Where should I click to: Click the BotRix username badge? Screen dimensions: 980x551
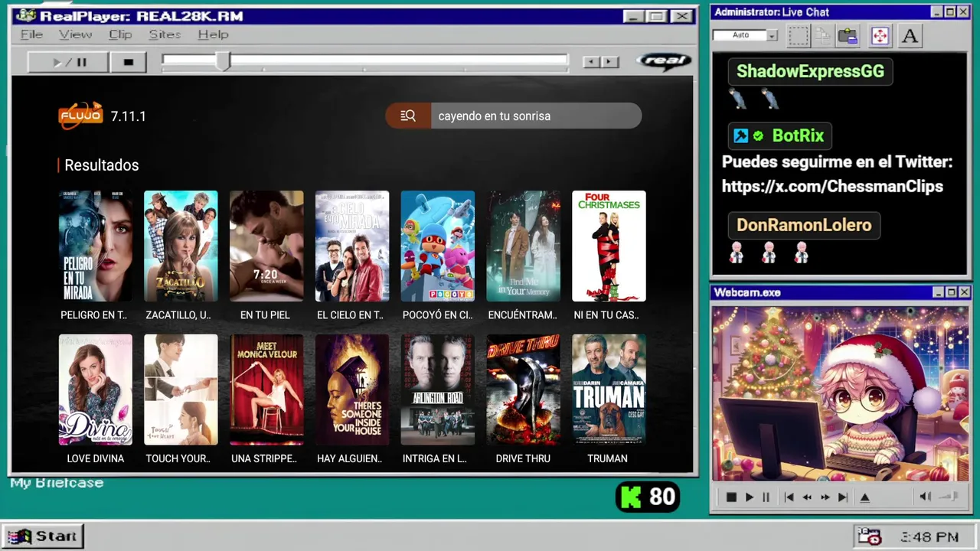click(779, 135)
